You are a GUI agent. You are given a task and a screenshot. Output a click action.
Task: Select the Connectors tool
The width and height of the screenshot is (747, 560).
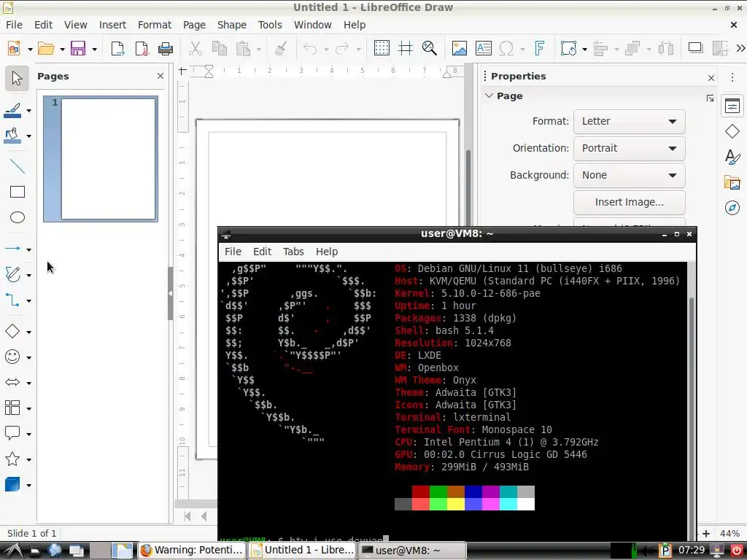coord(12,300)
